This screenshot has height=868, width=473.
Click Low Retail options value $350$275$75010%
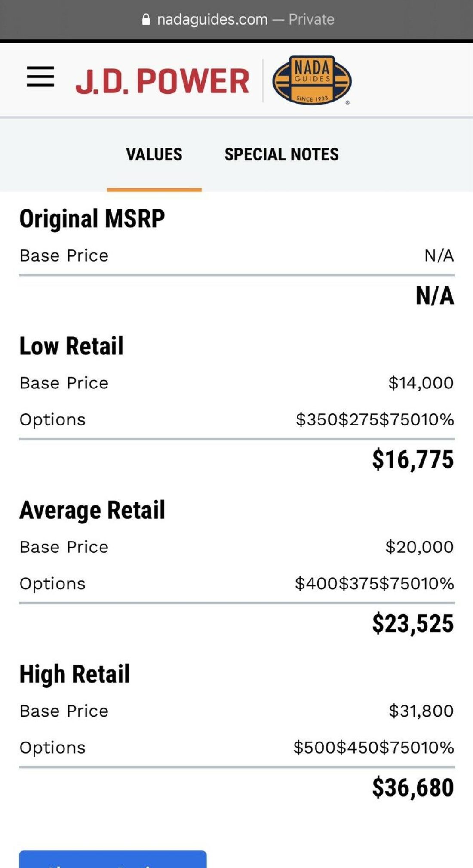coord(375,419)
